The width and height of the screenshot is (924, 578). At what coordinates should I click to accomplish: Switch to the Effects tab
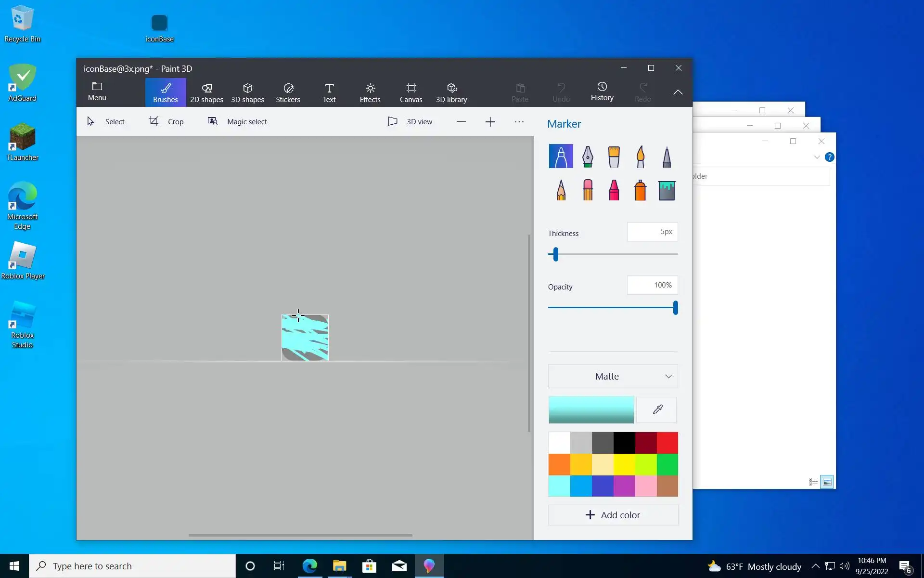pyautogui.click(x=370, y=92)
